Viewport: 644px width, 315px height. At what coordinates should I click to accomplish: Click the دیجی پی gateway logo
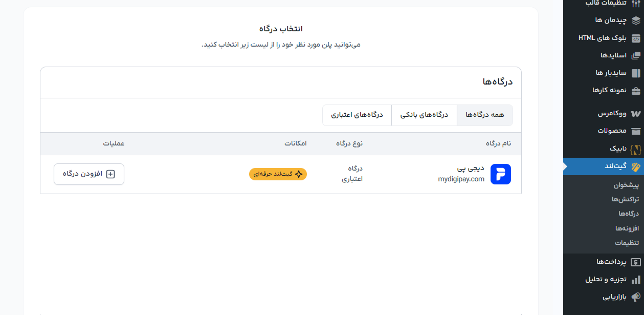click(500, 174)
